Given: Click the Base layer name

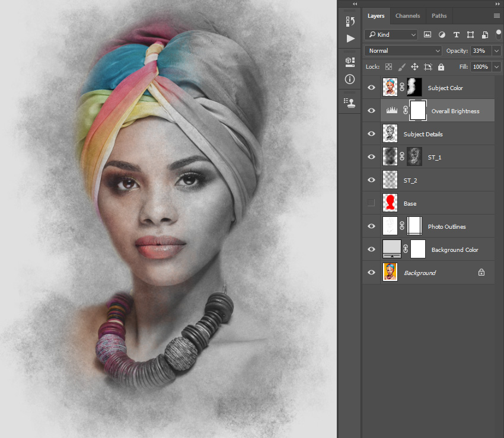Looking at the screenshot, I should coord(410,204).
